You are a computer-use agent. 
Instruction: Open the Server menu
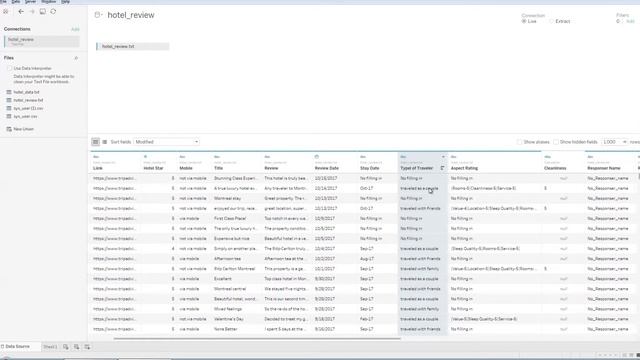click(31, 2)
